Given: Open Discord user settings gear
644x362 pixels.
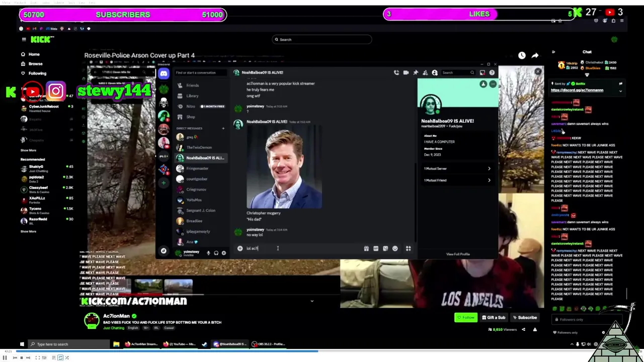Looking at the screenshot, I should [223, 253].
